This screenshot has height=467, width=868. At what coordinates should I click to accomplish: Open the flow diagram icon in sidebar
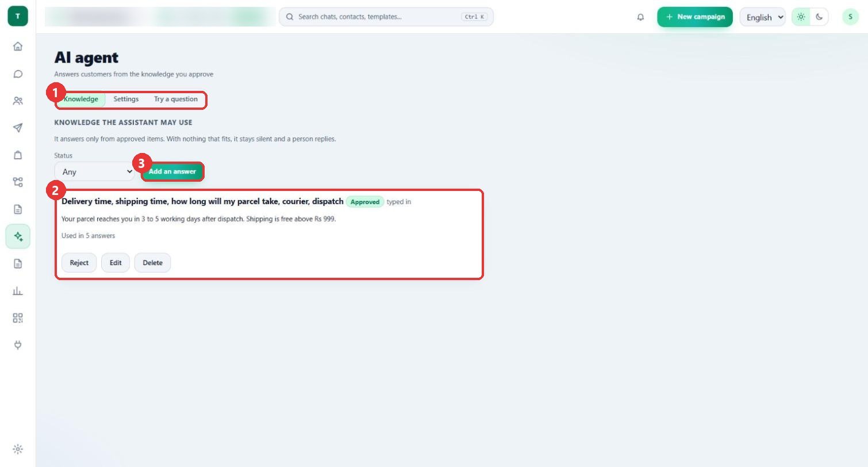pyautogui.click(x=18, y=182)
